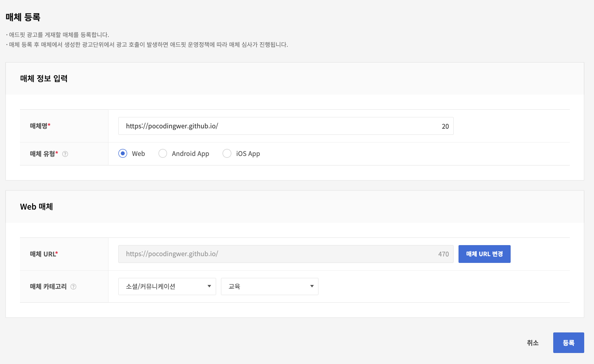Screen dimensions: 594x364
Task: Select the Web media type radio
Action: [123, 154]
